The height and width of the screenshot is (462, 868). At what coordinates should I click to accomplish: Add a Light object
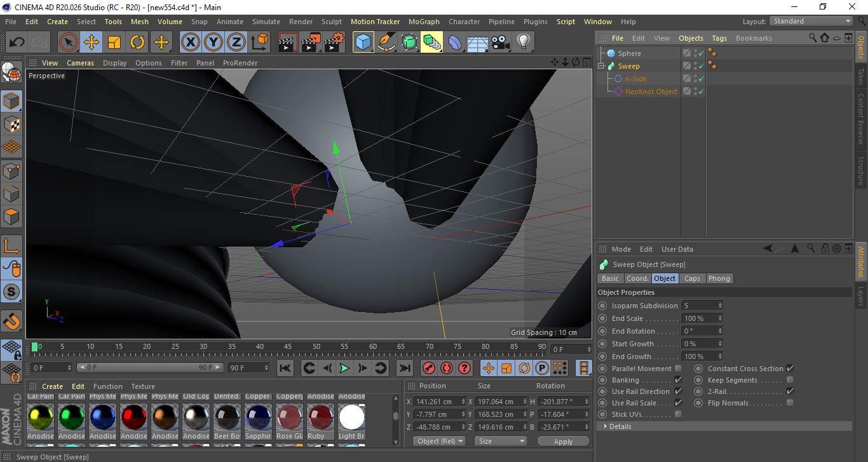click(523, 43)
